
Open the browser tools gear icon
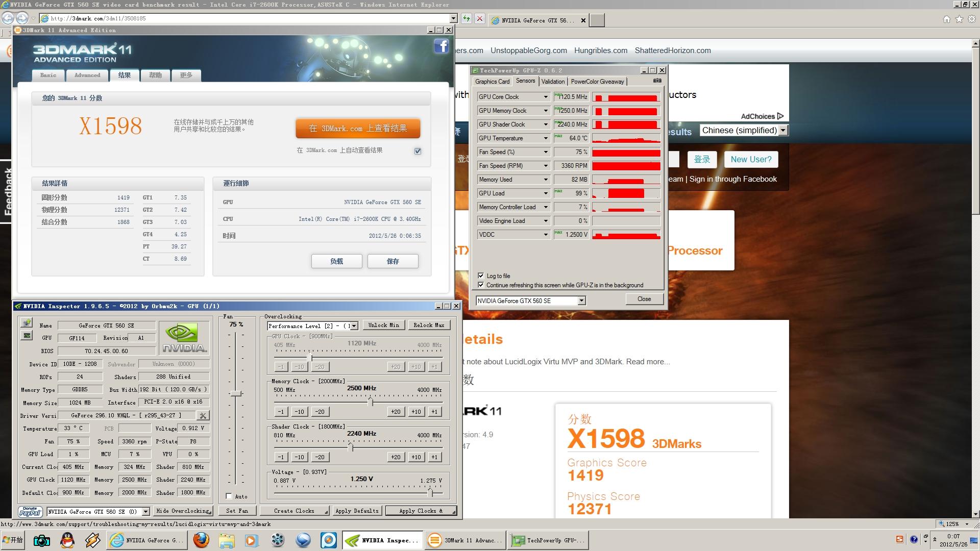[972, 19]
